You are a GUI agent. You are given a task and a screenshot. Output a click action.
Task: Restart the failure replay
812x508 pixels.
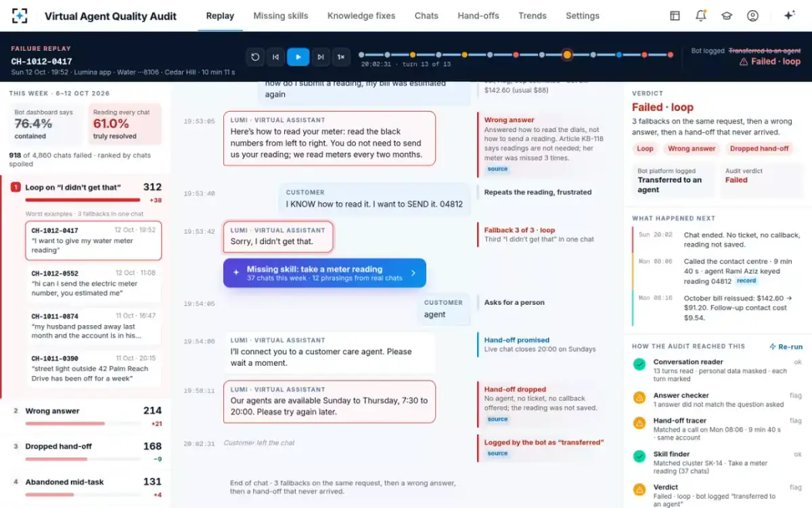[x=255, y=57]
